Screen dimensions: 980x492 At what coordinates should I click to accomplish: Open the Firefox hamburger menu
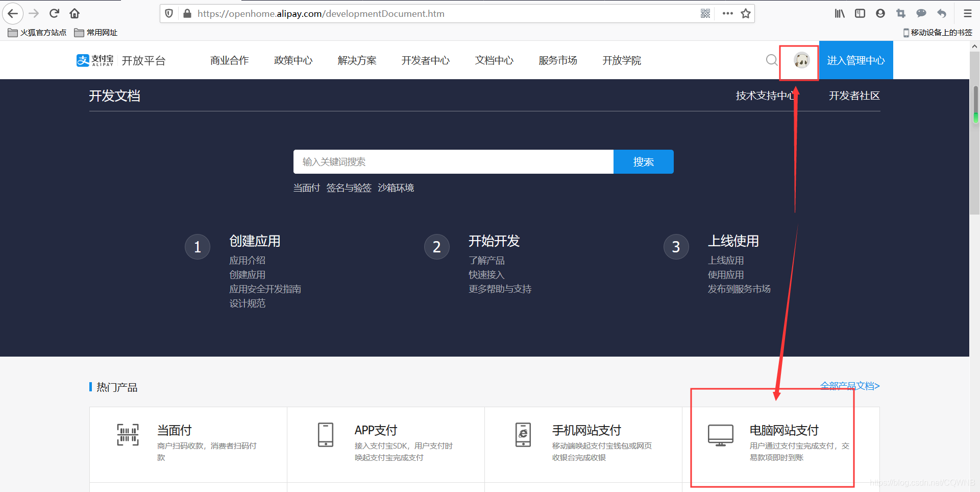click(x=967, y=13)
